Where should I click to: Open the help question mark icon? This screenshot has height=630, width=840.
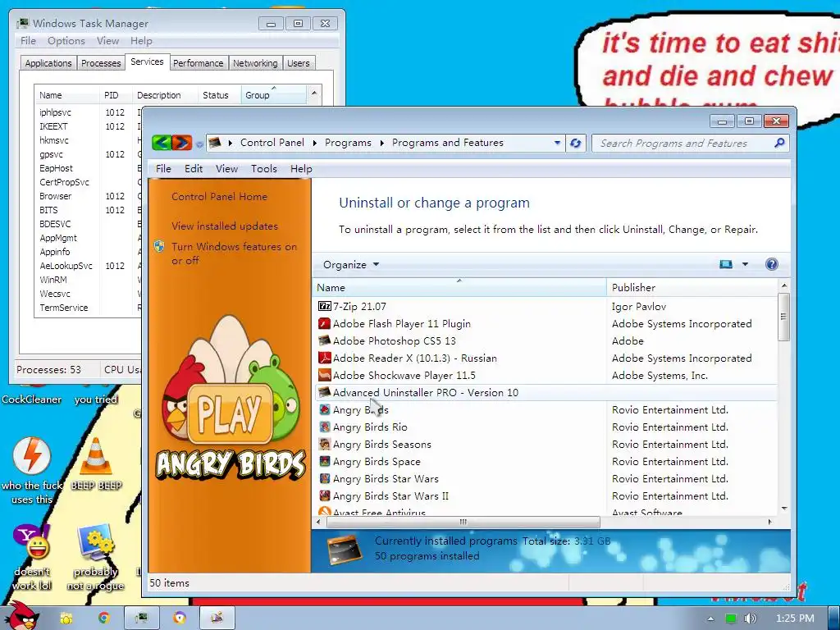[x=771, y=264]
